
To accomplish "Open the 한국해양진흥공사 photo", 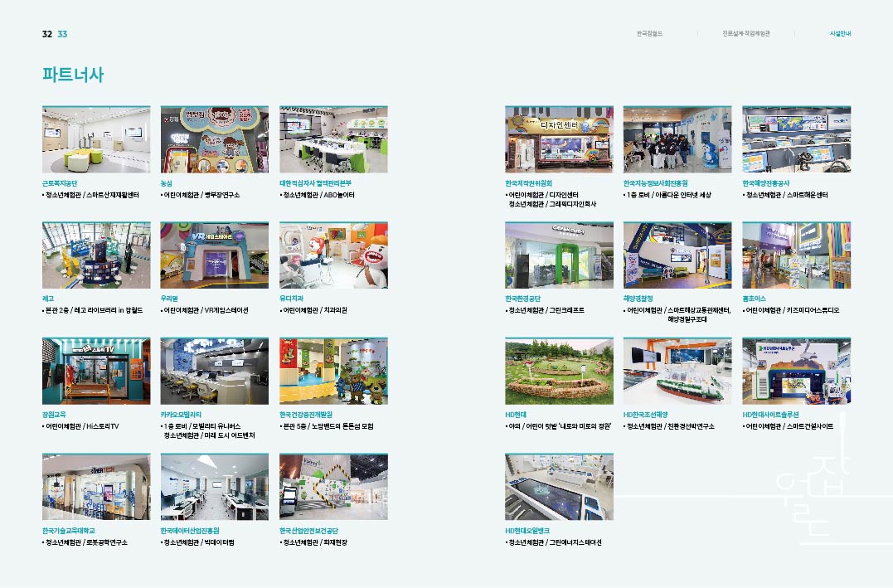I will point(797,139).
